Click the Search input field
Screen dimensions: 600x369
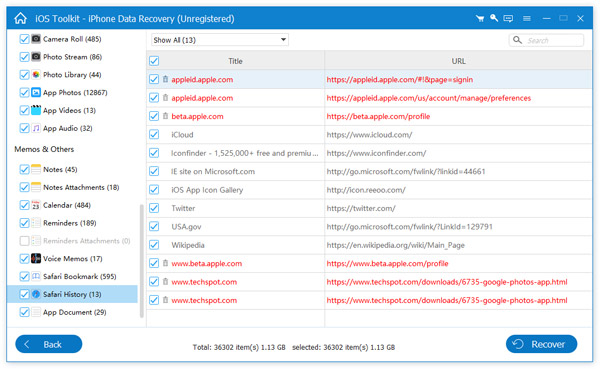tap(546, 40)
